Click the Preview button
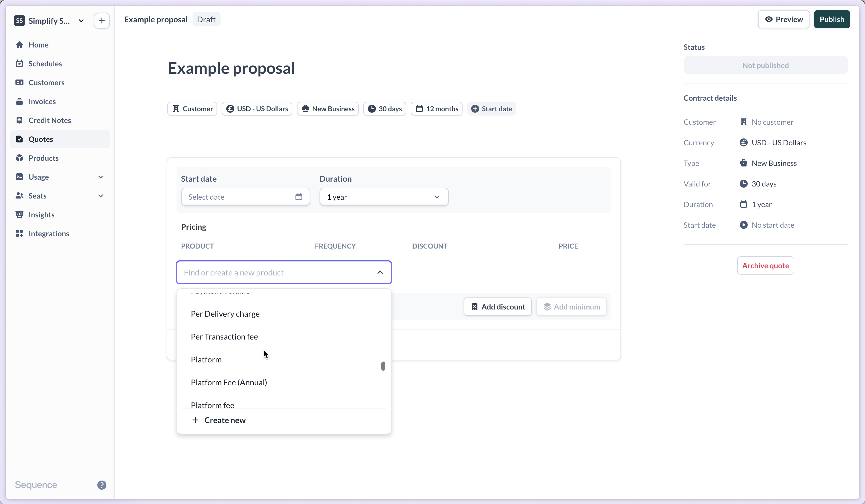 [x=784, y=19]
